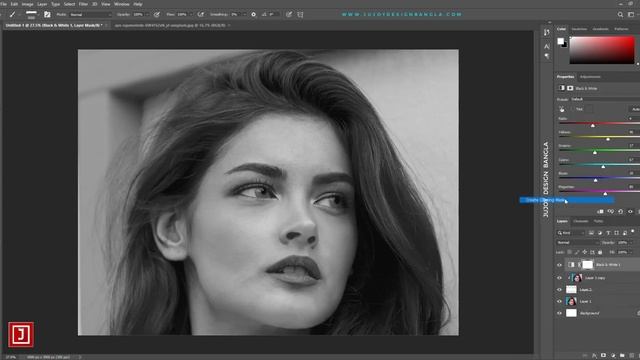Switch to the Paths tab
Image resolution: width=640 pixels, height=360 pixels.
tap(598, 221)
